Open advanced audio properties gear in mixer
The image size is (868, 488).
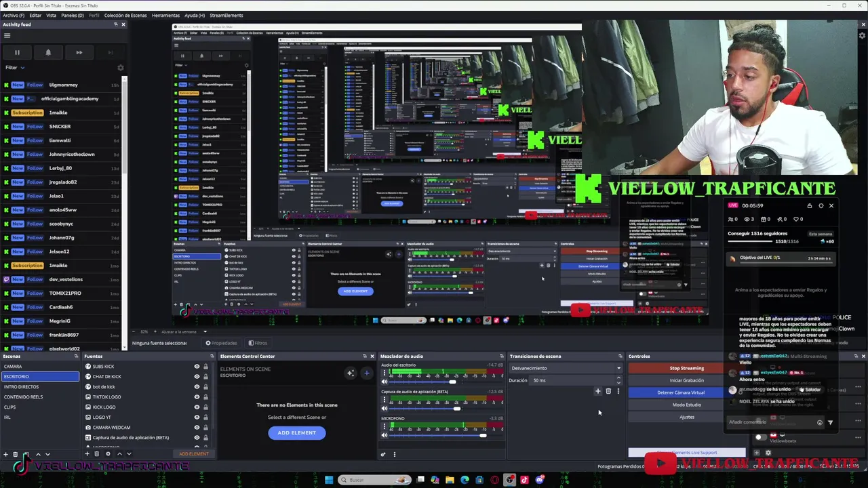tap(383, 454)
